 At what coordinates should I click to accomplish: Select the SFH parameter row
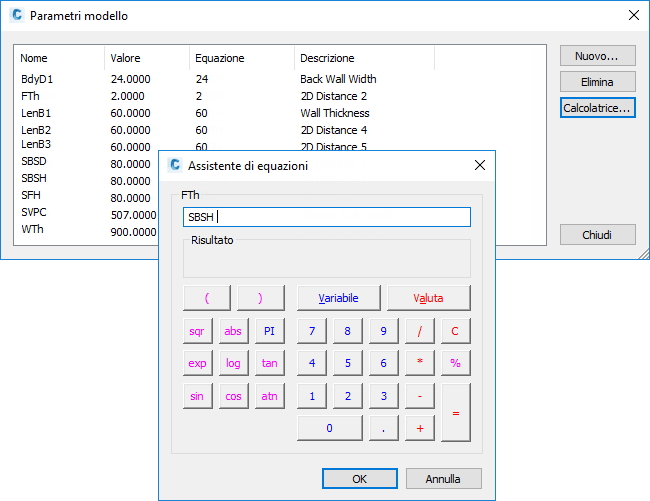(x=31, y=195)
